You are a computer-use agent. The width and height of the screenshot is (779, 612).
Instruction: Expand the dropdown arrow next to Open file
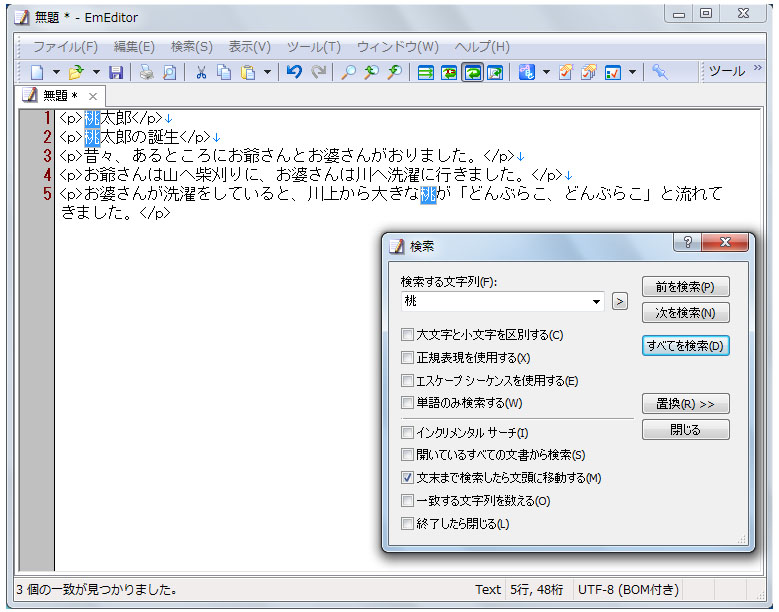(x=96, y=73)
